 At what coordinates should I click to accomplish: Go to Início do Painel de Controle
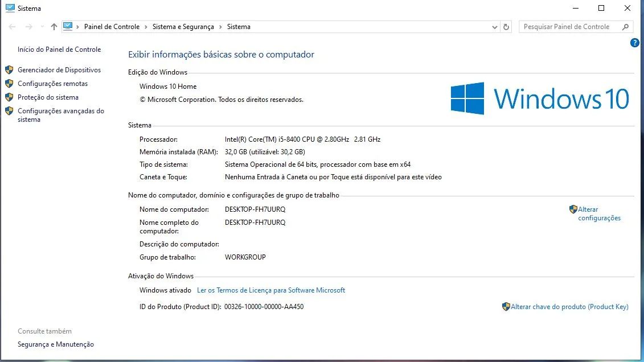[59, 50]
